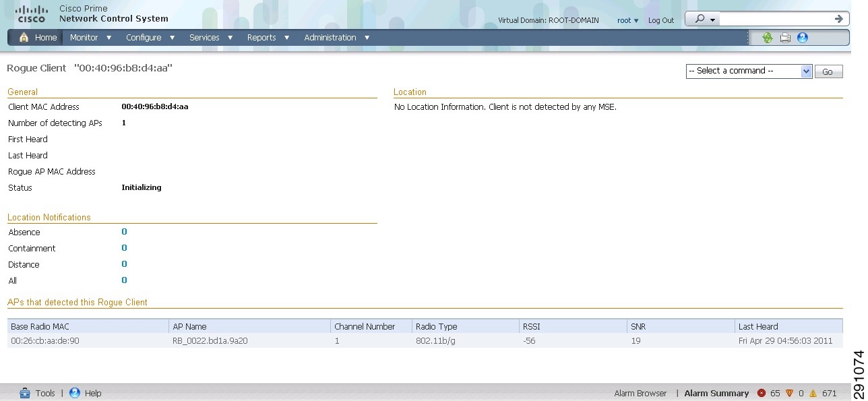Open critical alarms via red alarm icon

[762, 393]
